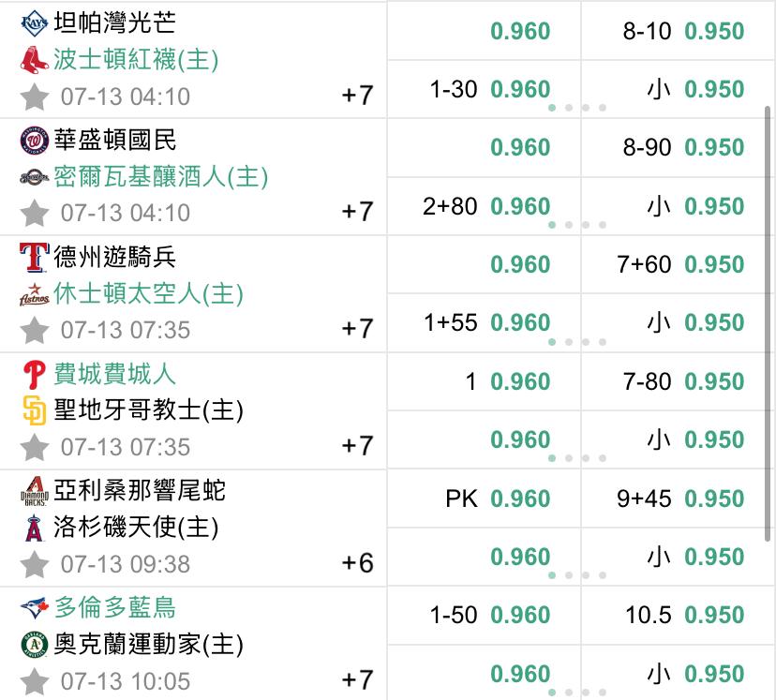This screenshot has width=776, height=700.
Task: Click the San Diego Padres logo
Action: tap(35, 410)
